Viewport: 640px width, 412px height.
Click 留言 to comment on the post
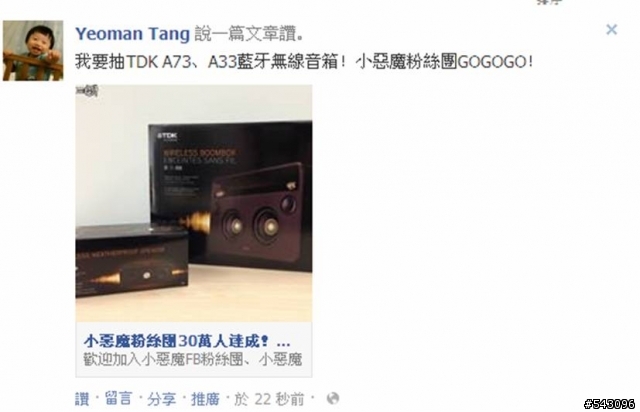pos(118,399)
